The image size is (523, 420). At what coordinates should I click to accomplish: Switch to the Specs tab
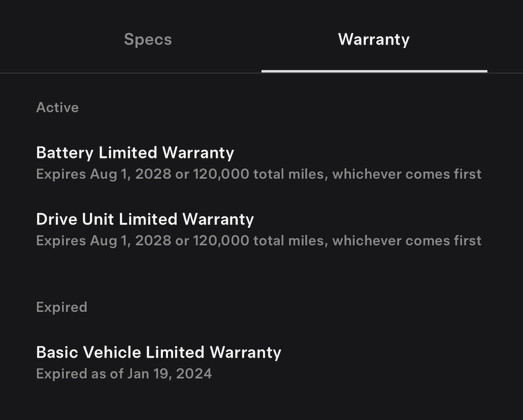point(148,39)
